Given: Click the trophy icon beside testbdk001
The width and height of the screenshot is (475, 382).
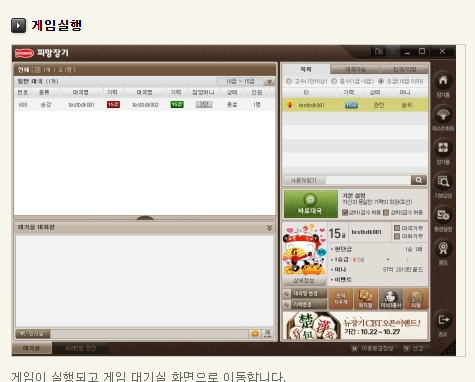Looking at the screenshot, I should click(290, 105).
